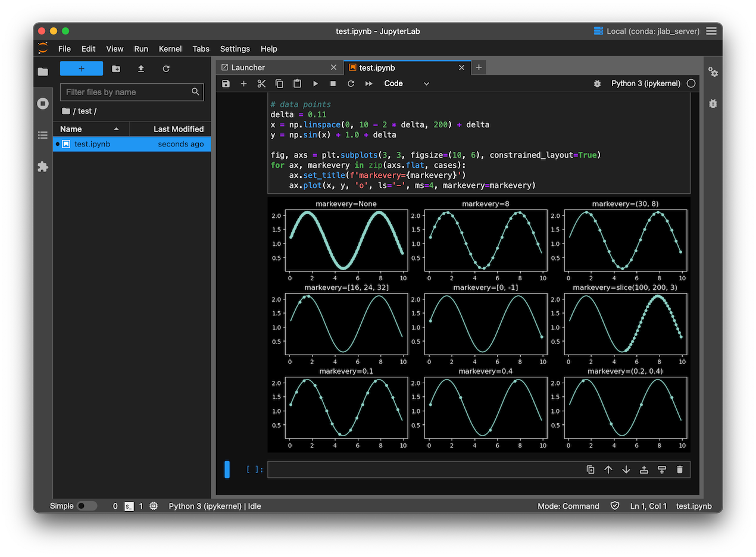Delete the empty cell using trash icon
756x557 pixels.
(680, 470)
